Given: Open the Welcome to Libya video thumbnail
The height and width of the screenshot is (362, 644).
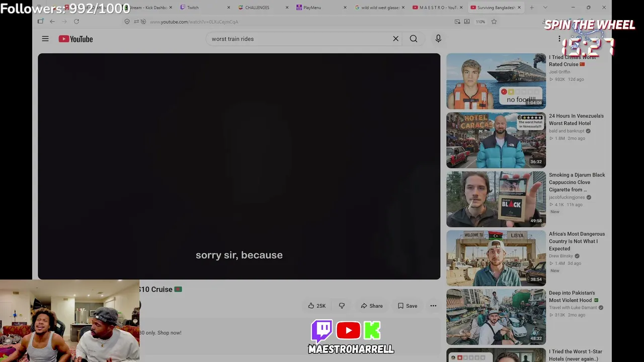Looking at the screenshot, I should [496, 258].
